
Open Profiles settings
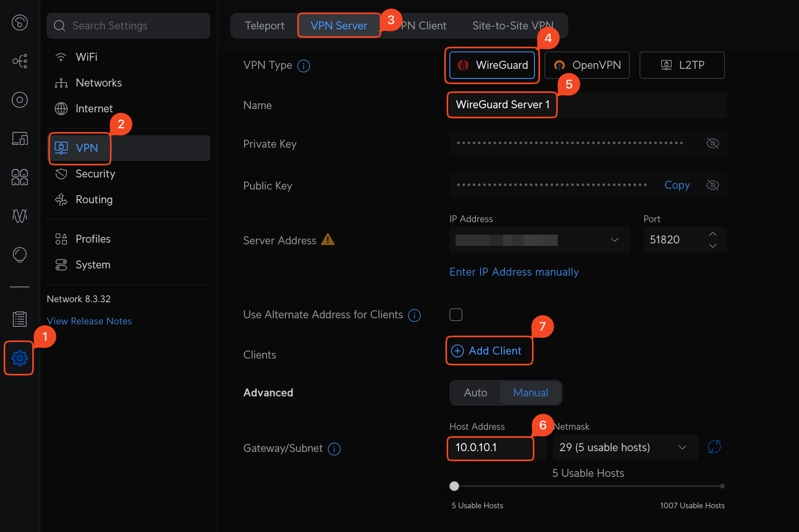(128, 239)
